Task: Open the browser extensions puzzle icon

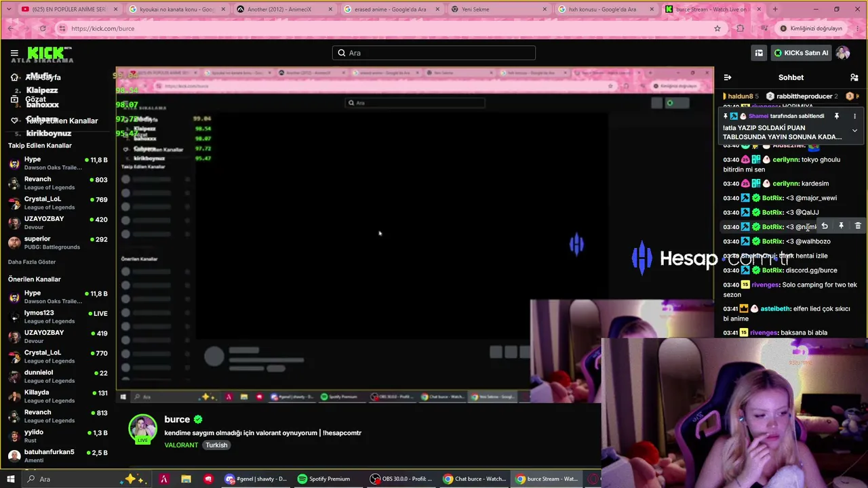Action: coord(740,28)
